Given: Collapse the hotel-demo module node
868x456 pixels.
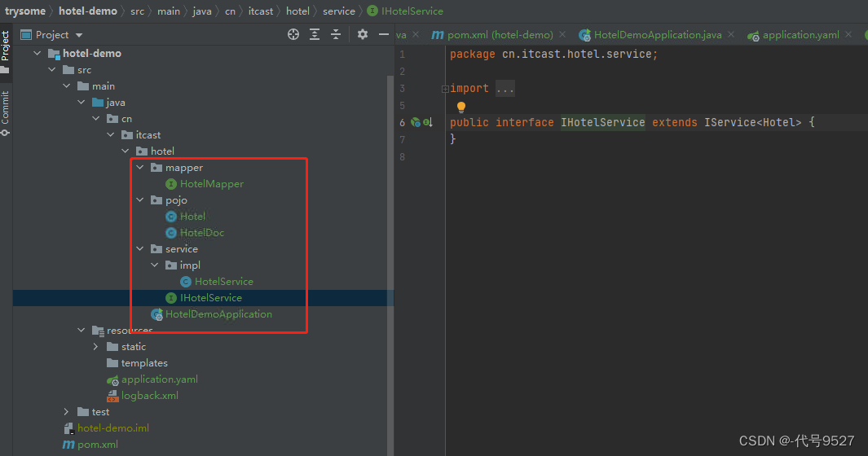Looking at the screenshot, I should 37,53.
